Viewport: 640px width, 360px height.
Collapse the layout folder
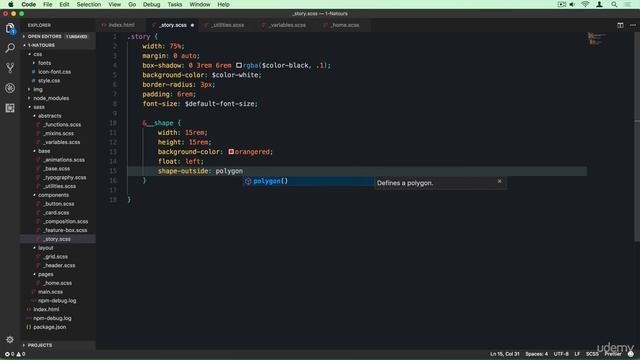45,248
